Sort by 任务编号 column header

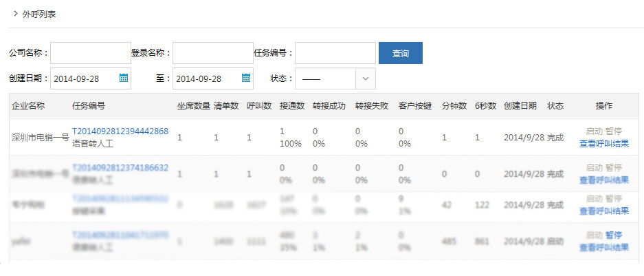(x=89, y=106)
